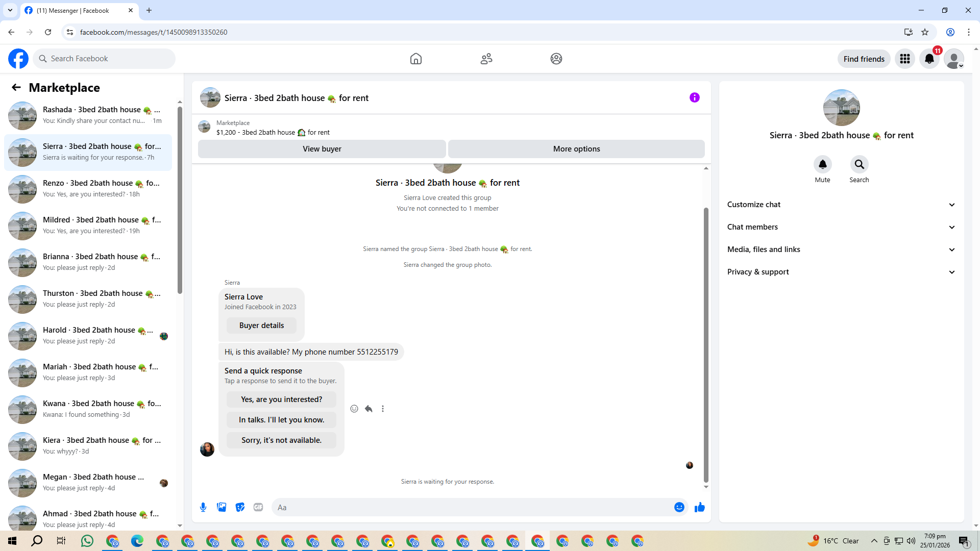The height and width of the screenshot is (551, 980).
Task: Open Mildred 3bed 2bath house chat
Action: (x=88, y=226)
